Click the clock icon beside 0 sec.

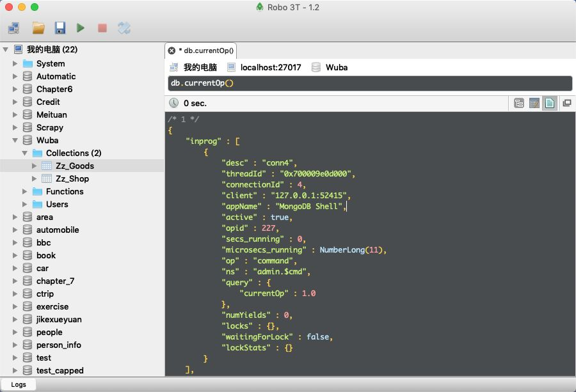tap(173, 103)
